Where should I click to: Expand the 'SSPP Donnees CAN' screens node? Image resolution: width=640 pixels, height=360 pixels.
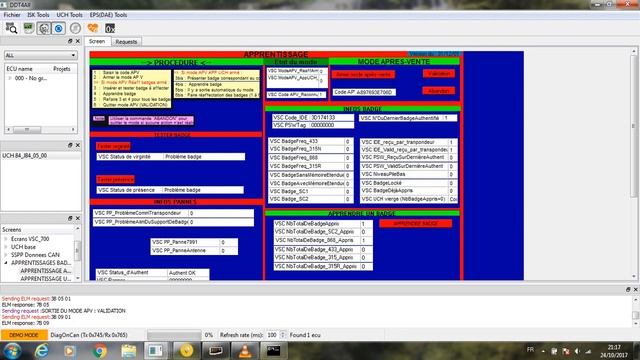click(6, 255)
